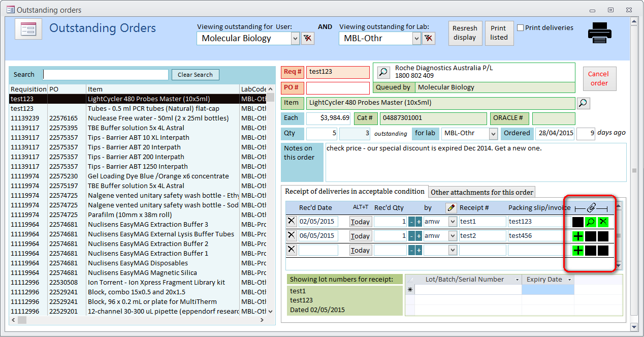Click the magnifier icon beside the Item field

[x=583, y=104]
